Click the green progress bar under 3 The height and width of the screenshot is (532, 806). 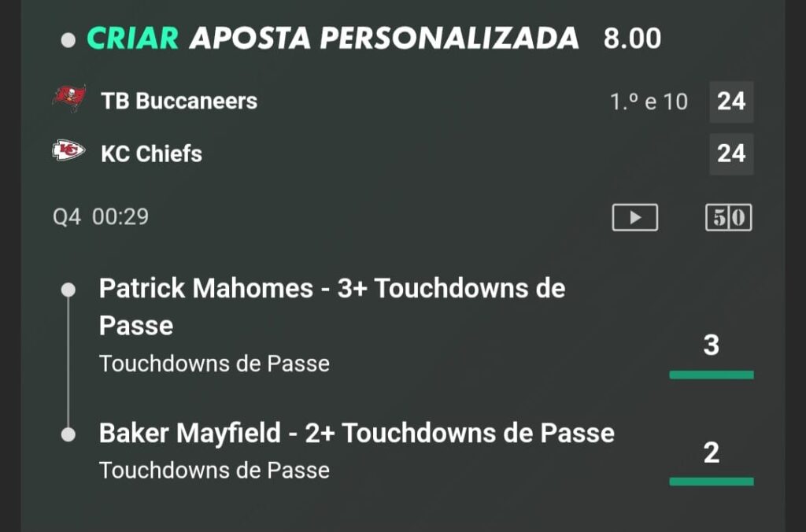click(712, 375)
